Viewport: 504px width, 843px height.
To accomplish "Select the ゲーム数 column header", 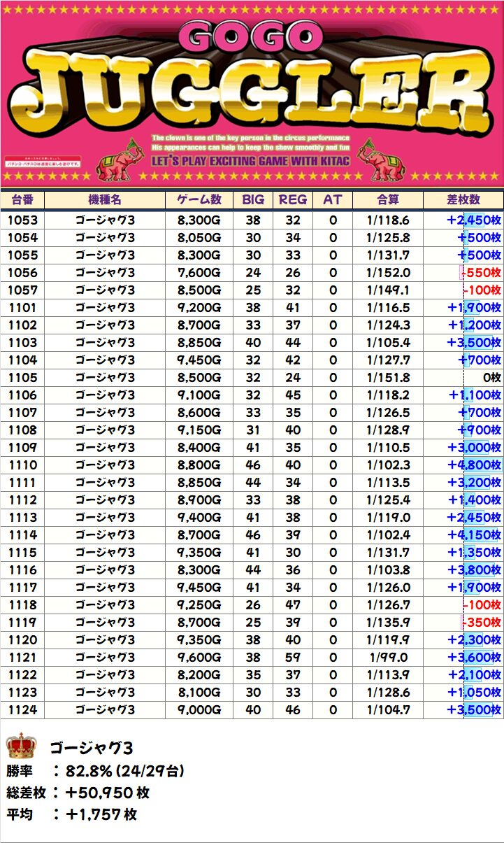I will [199, 199].
